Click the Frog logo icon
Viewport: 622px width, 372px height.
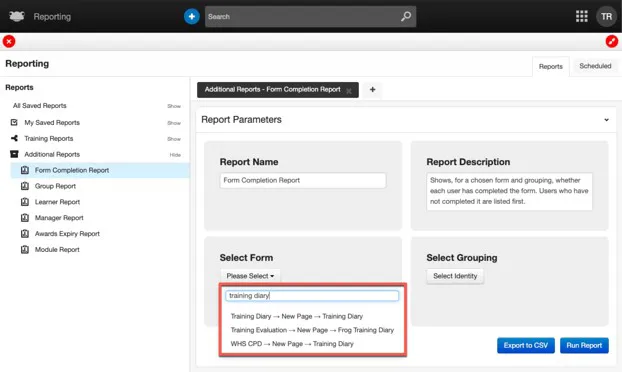point(16,16)
